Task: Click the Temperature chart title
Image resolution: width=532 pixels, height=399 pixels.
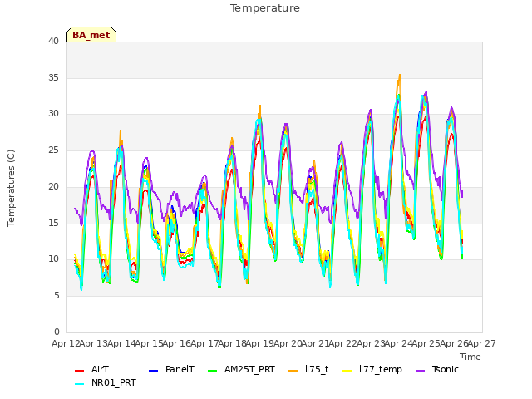Action: click(265, 8)
